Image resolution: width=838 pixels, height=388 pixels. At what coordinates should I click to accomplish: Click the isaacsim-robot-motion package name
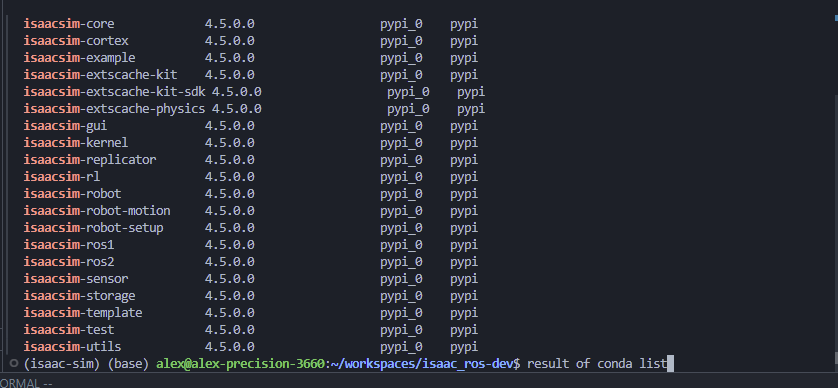coord(97,211)
